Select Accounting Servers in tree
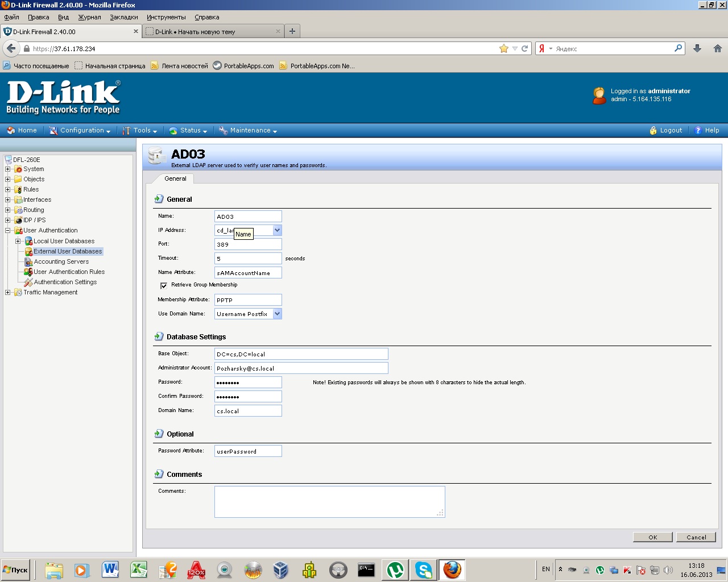Viewport: 728px width, 582px height. [61, 261]
